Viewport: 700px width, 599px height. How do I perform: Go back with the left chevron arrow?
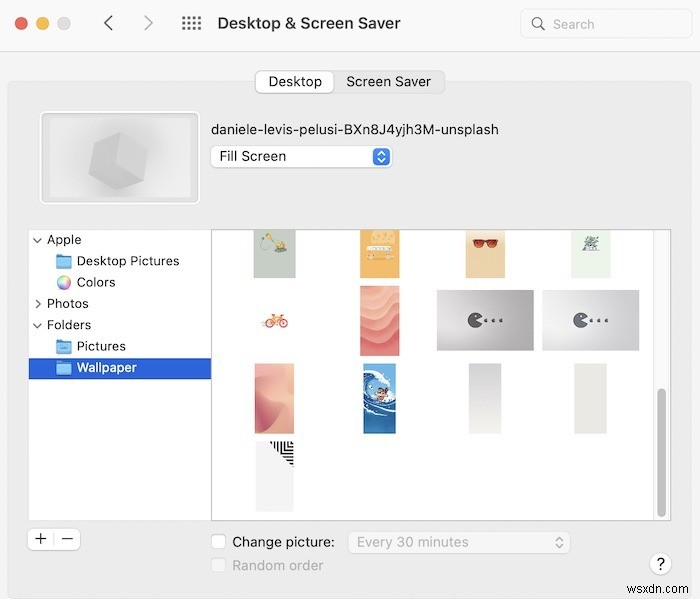pyautogui.click(x=108, y=23)
